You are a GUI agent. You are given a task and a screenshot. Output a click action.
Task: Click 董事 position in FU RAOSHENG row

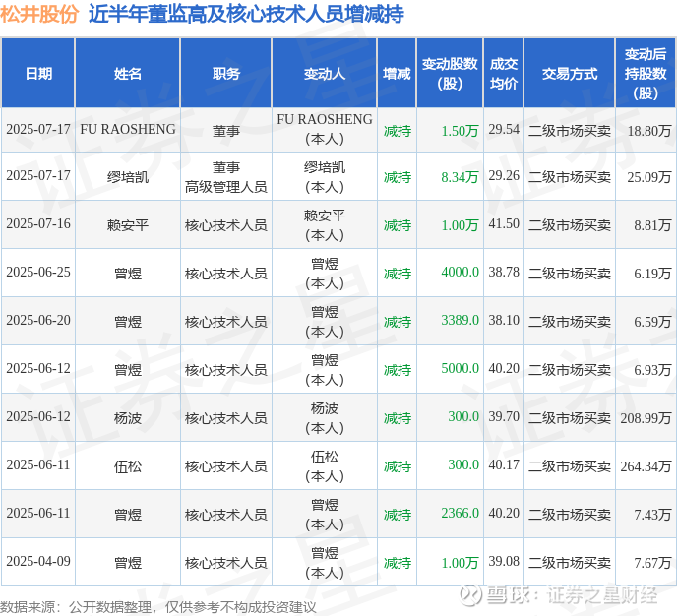225,131
